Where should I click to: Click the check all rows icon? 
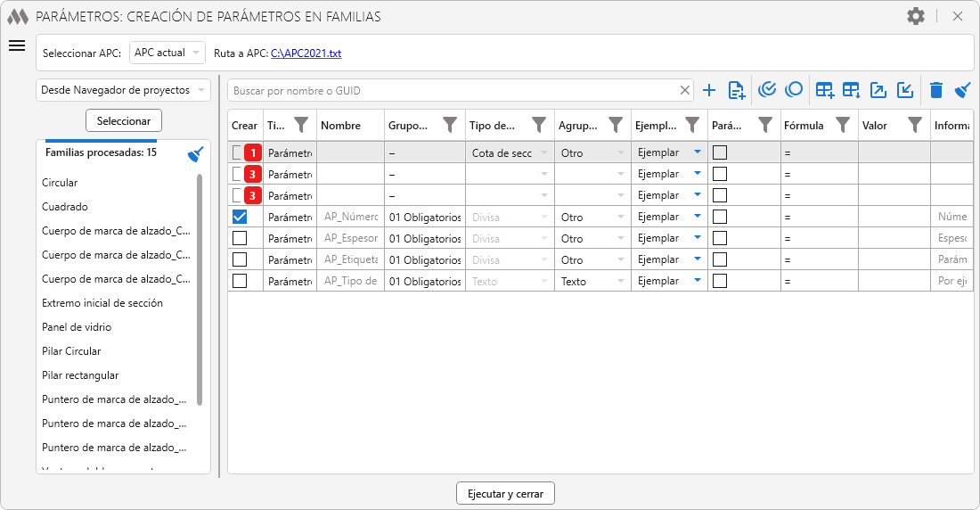[x=767, y=89]
